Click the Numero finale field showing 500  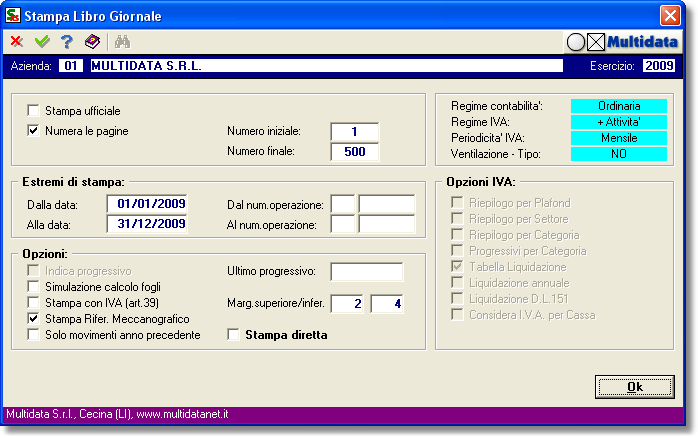tap(355, 152)
